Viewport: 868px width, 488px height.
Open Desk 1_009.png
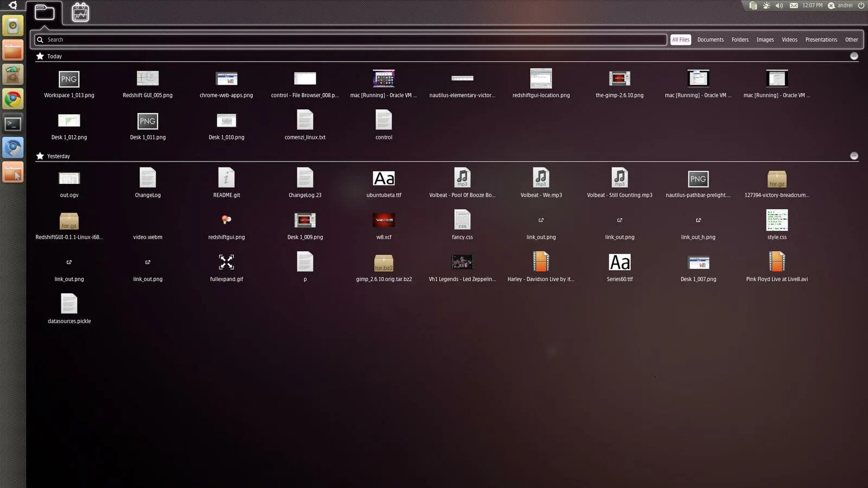(305, 226)
